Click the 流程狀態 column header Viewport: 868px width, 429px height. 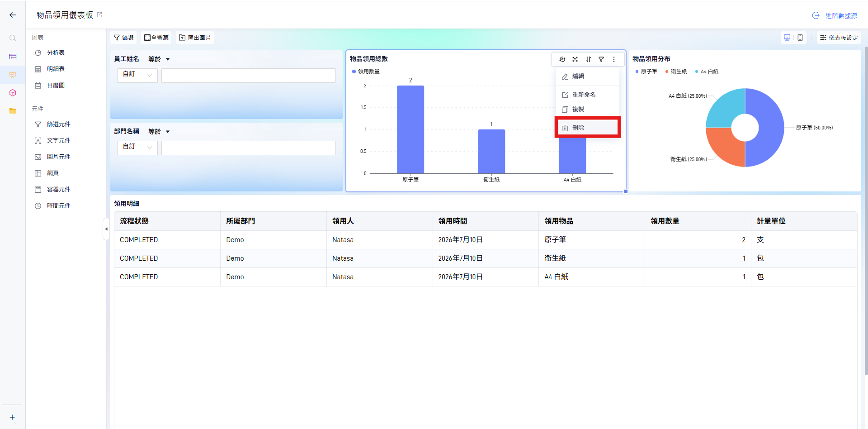point(167,221)
